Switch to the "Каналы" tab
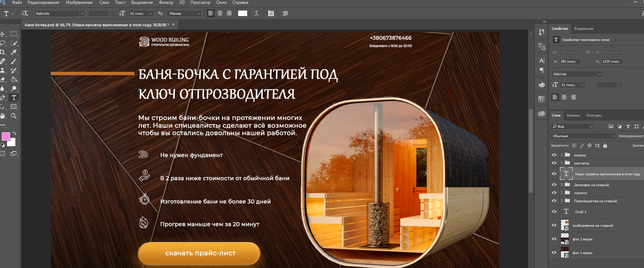The image size is (644, 268). point(573,115)
